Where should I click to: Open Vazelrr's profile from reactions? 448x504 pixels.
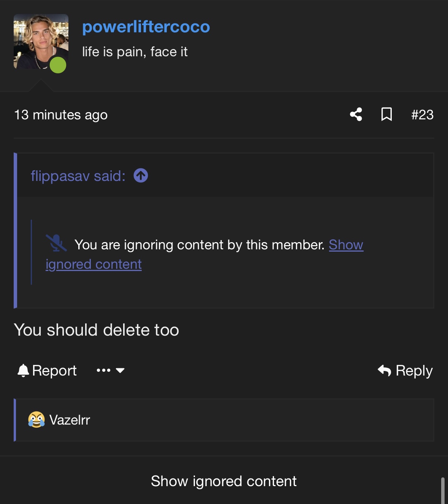click(70, 420)
